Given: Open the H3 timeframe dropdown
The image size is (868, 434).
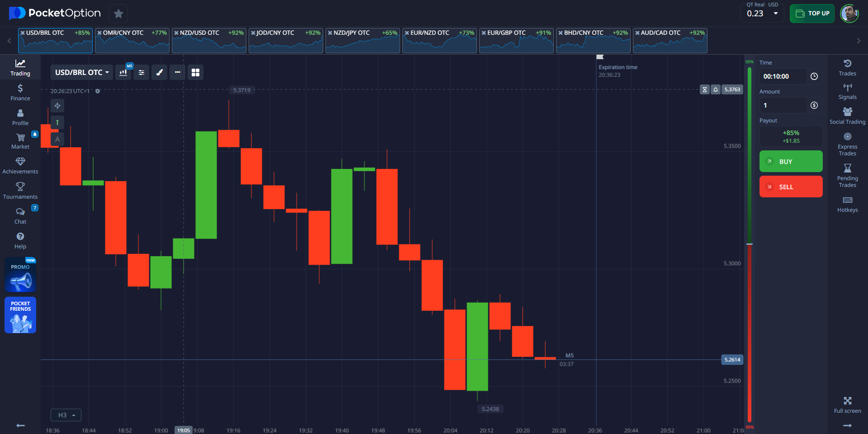Looking at the screenshot, I should pos(66,415).
